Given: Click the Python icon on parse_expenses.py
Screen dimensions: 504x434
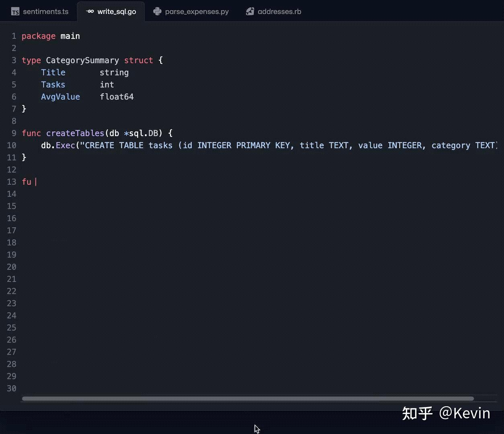Looking at the screenshot, I should pyautogui.click(x=158, y=11).
